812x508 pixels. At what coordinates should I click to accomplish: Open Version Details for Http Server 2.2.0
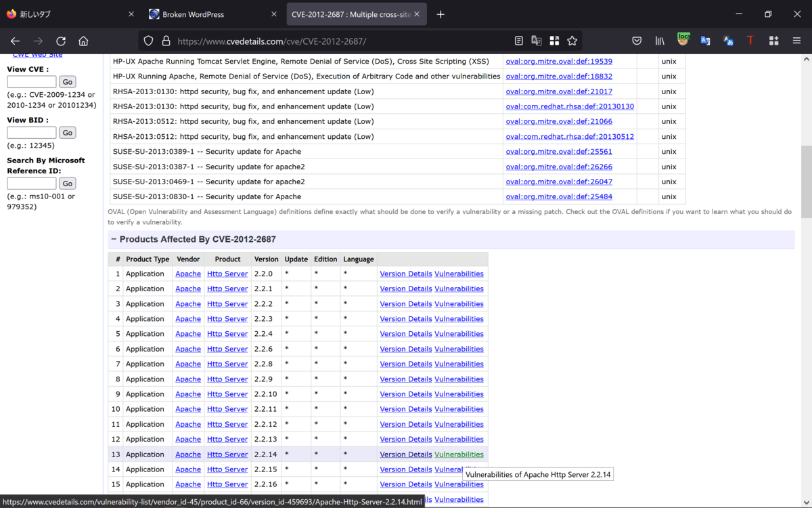(x=406, y=274)
